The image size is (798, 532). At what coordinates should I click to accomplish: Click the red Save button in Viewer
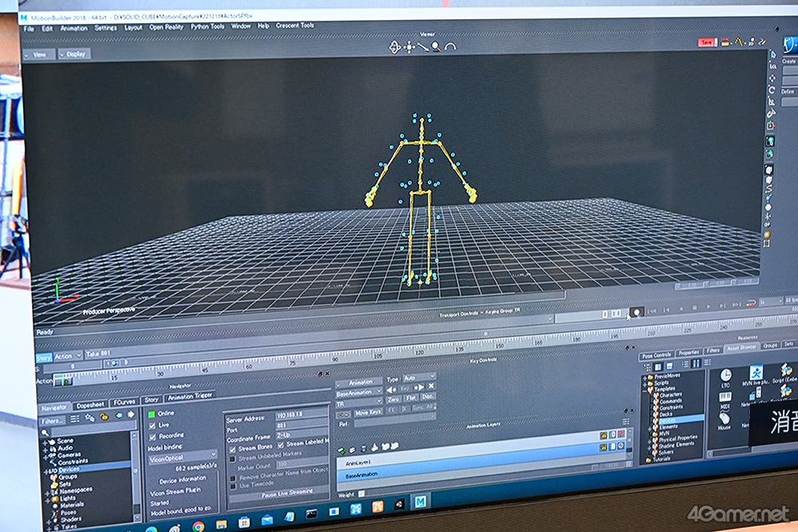click(x=706, y=42)
